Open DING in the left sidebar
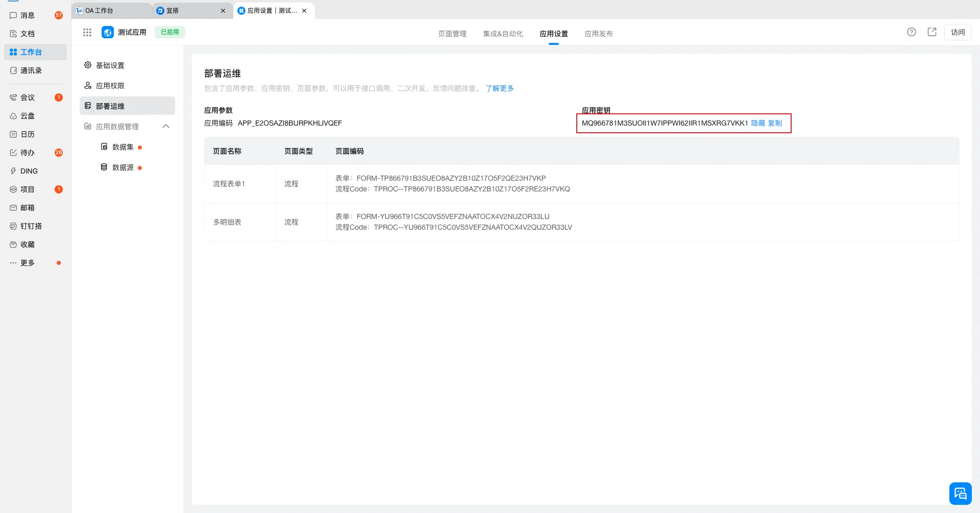Image resolution: width=980 pixels, height=513 pixels. pyautogui.click(x=29, y=171)
